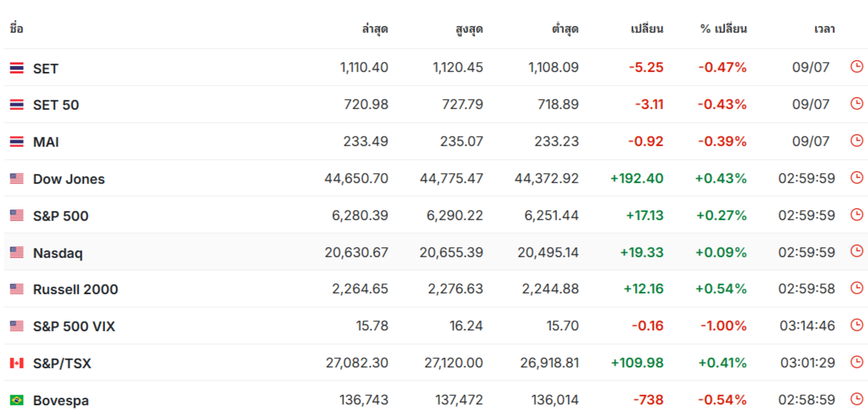The width and height of the screenshot is (868, 414).
Task: Open the MAI index link
Action: [x=46, y=142]
